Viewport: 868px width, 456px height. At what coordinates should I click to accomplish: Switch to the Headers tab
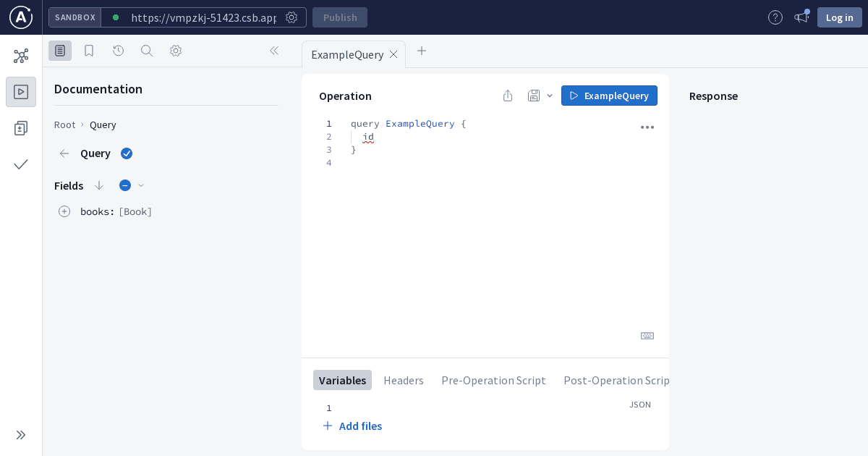coord(403,380)
